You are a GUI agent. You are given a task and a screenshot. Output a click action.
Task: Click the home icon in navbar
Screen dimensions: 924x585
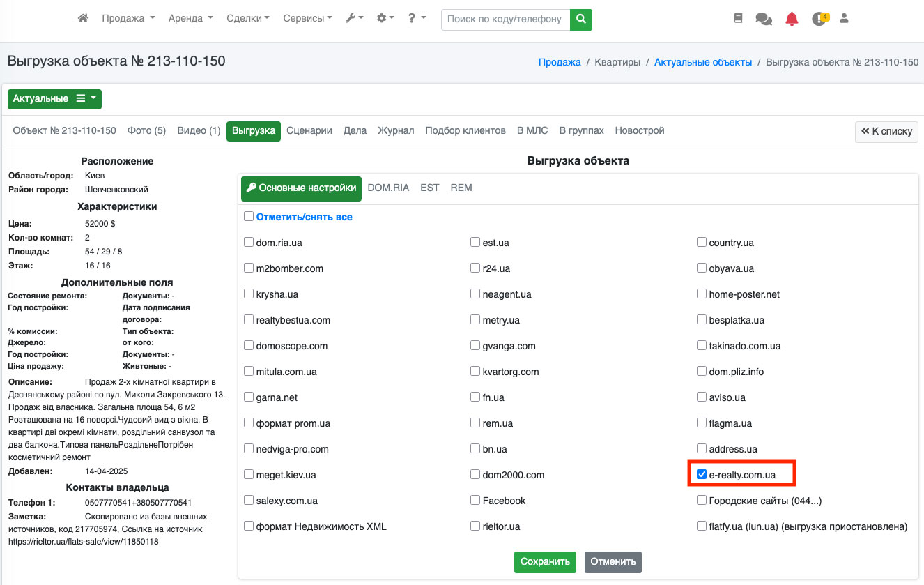click(x=83, y=19)
